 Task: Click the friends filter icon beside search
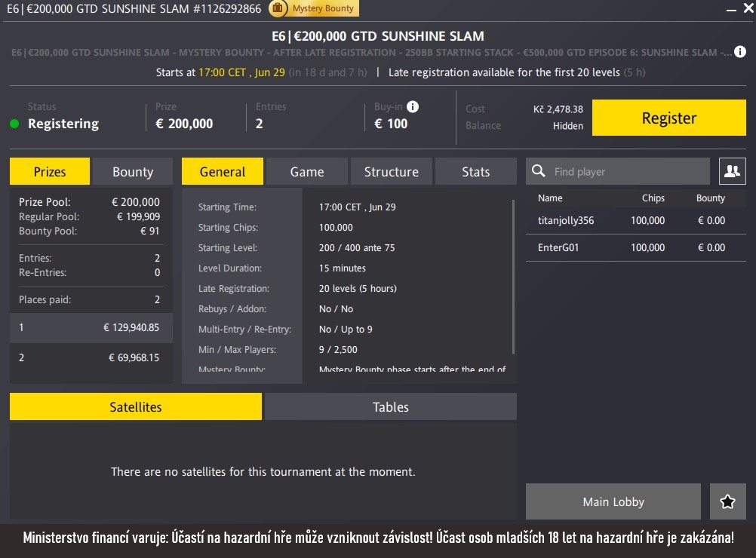(732, 171)
